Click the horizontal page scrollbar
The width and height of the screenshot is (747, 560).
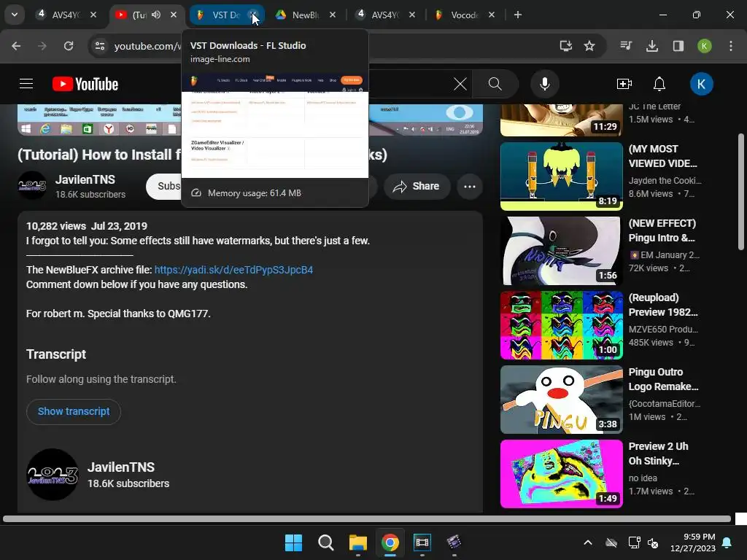(x=367, y=519)
